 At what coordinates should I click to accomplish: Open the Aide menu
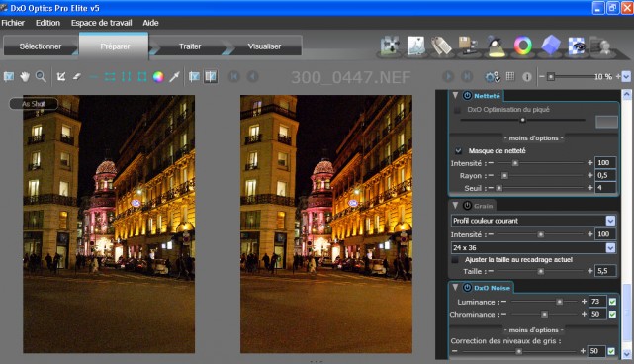pyautogui.click(x=150, y=23)
